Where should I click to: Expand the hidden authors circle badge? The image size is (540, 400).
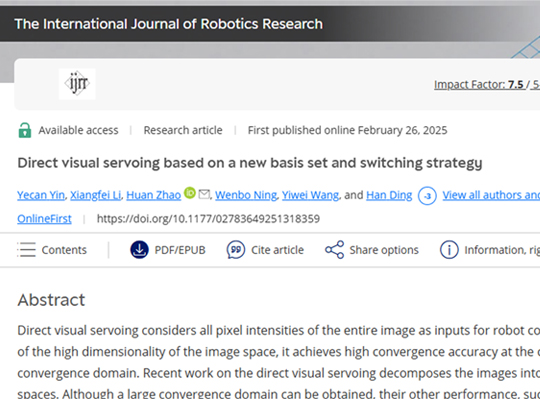tap(427, 196)
